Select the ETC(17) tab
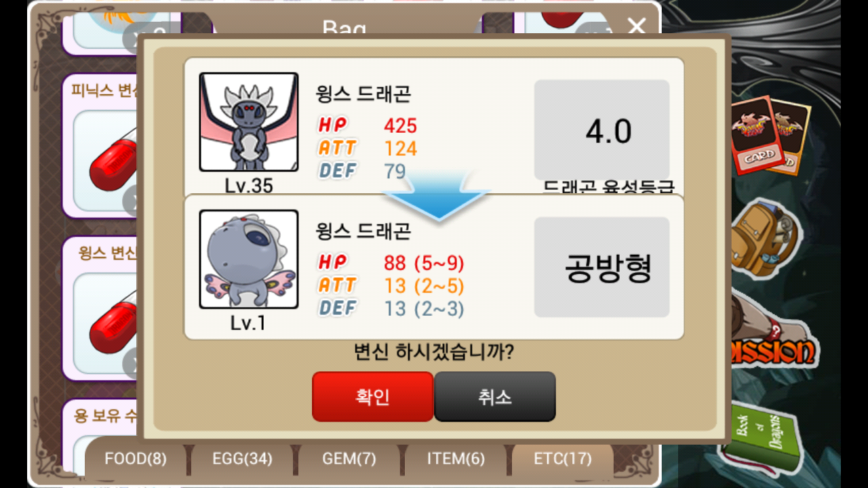 pyautogui.click(x=563, y=459)
